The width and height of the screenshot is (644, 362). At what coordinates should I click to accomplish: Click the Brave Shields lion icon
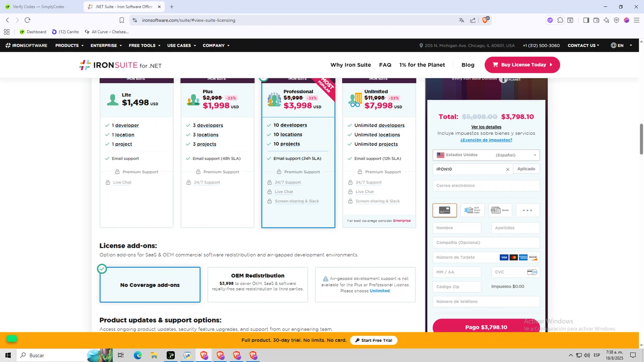coord(485,20)
